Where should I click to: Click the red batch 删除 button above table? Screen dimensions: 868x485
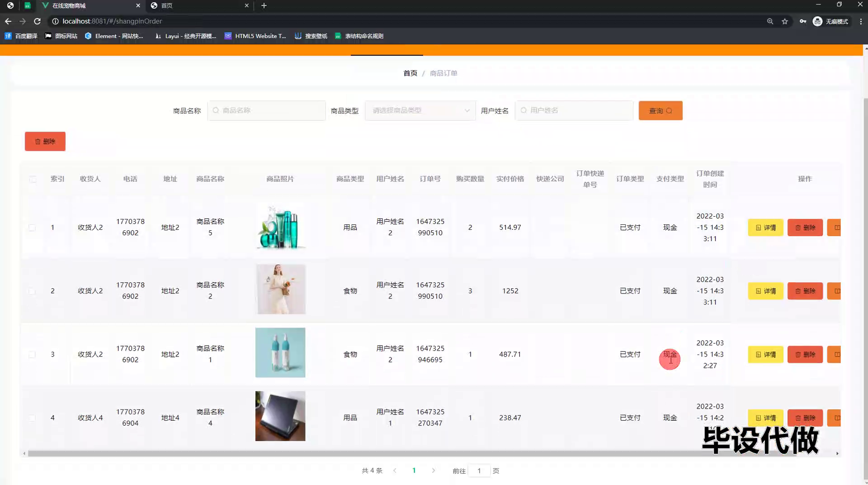click(45, 141)
